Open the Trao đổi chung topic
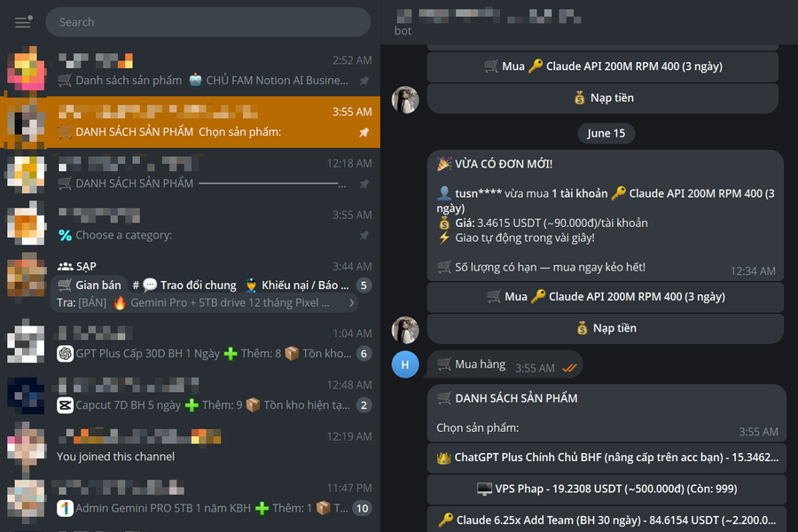798x532 pixels. pos(184,286)
